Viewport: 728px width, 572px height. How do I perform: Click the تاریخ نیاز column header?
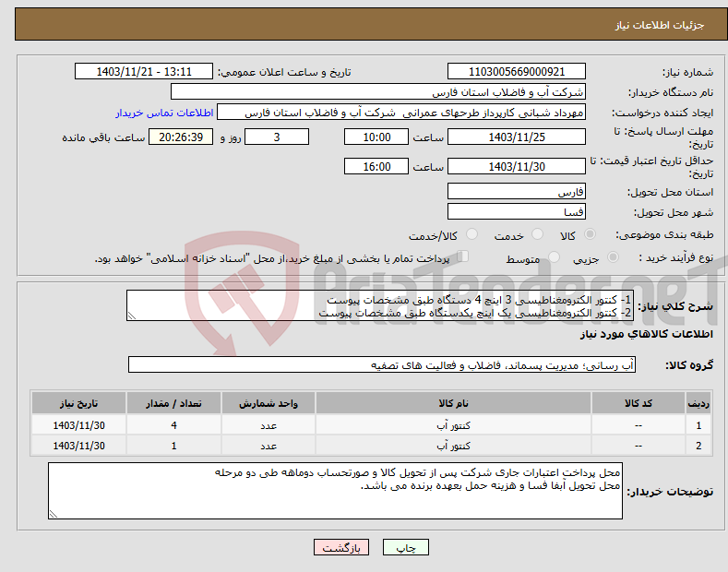coord(78,403)
